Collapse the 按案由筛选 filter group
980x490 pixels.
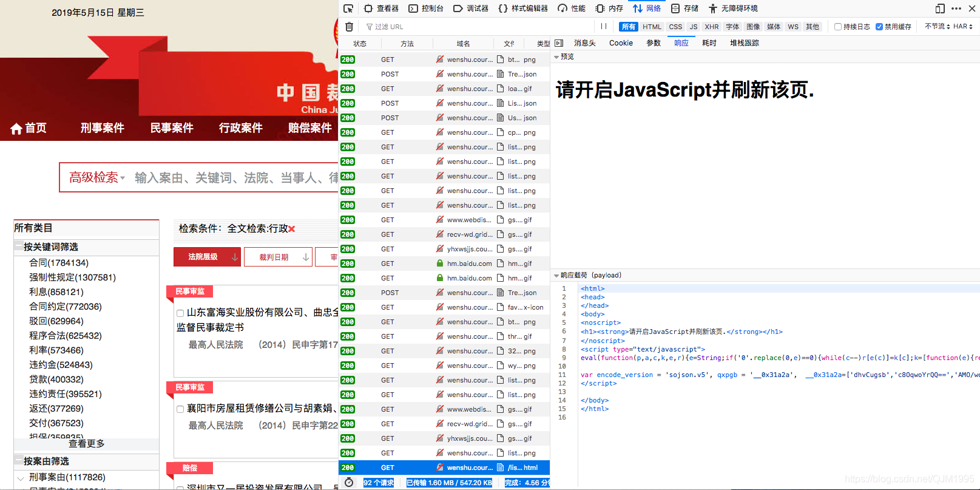[x=19, y=460]
